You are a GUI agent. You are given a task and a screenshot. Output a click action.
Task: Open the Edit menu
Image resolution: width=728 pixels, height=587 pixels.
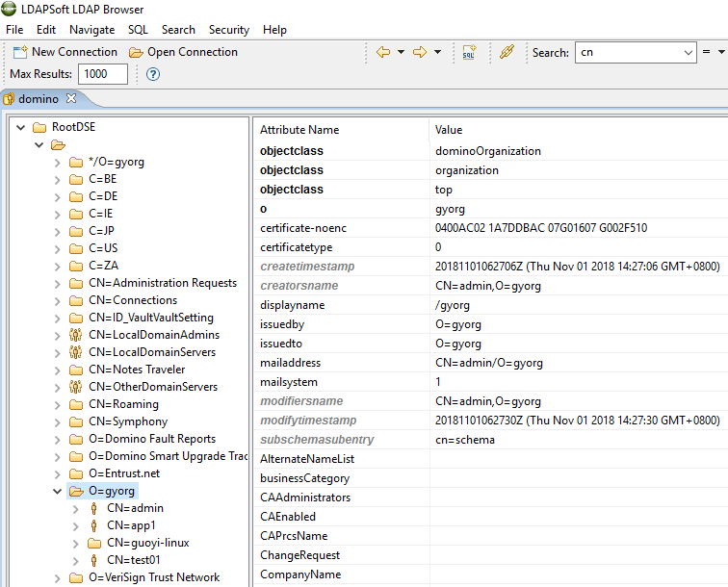click(46, 30)
